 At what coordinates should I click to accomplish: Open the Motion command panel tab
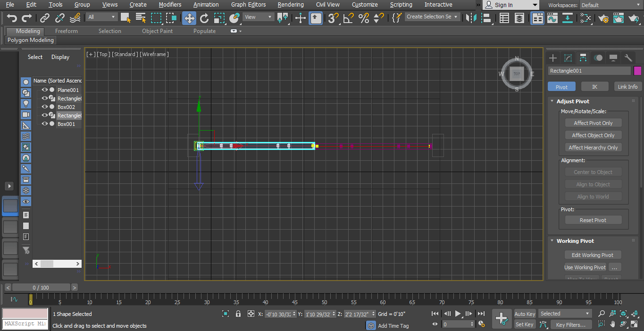pos(598,58)
